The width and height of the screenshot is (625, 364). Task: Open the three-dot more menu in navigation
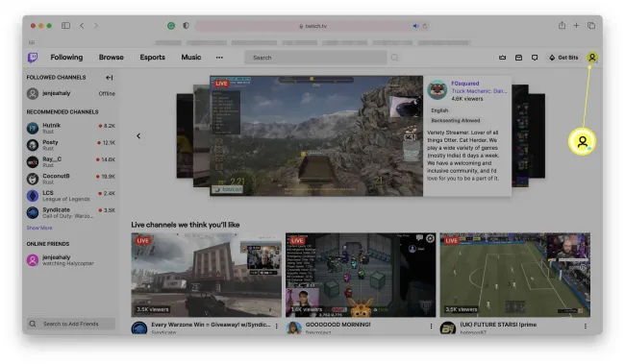(219, 58)
